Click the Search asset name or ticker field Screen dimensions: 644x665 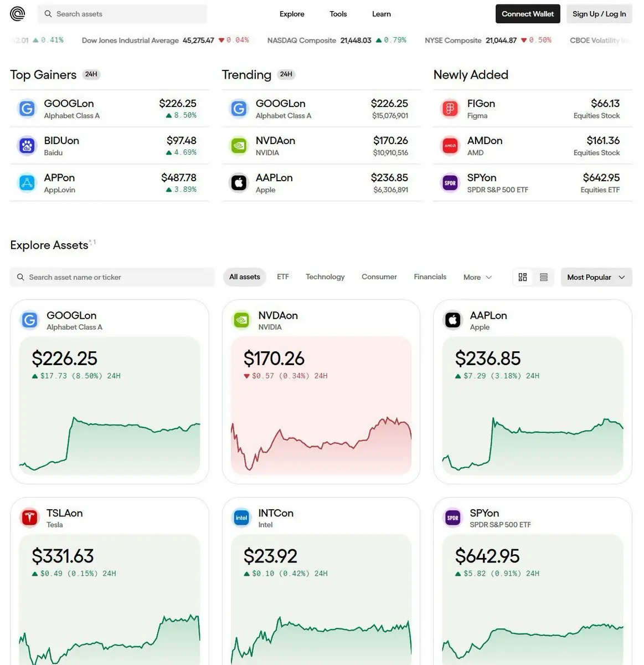112,277
